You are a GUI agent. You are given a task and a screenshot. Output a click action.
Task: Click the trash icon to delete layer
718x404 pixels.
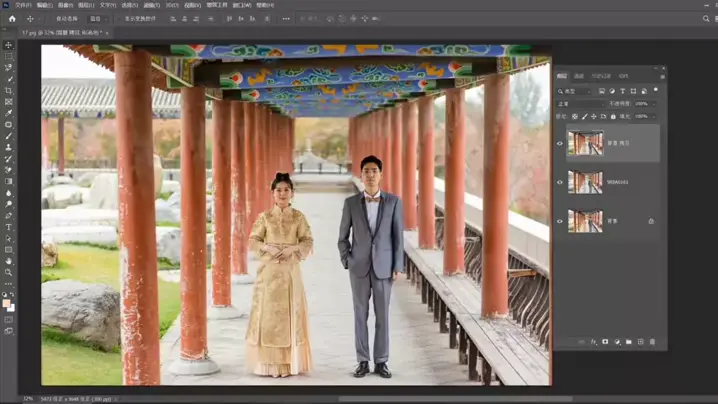point(653,342)
